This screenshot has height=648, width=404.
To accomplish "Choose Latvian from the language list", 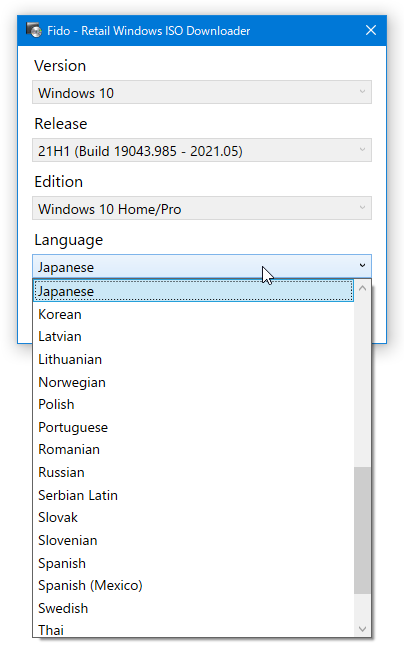I will tap(193, 336).
